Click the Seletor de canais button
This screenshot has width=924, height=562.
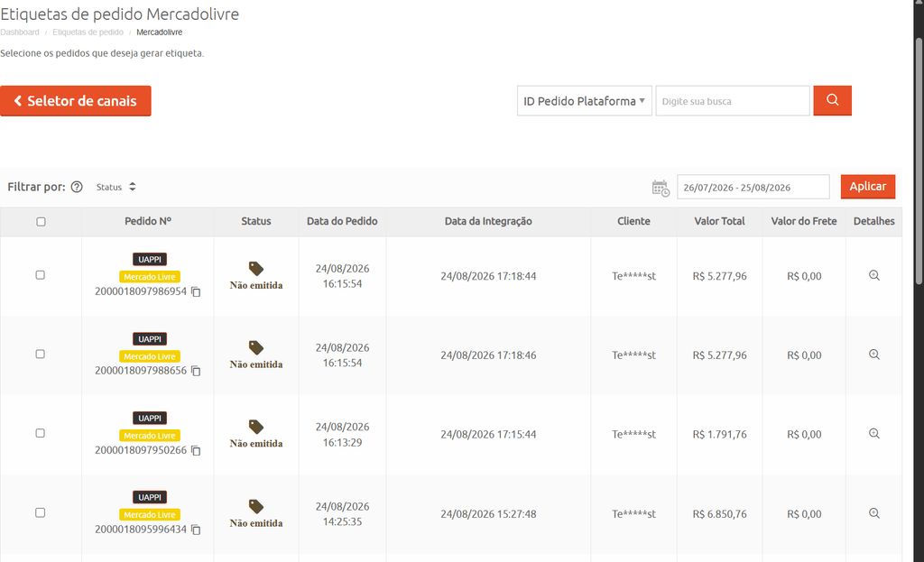pyautogui.click(x=76, y=101)
